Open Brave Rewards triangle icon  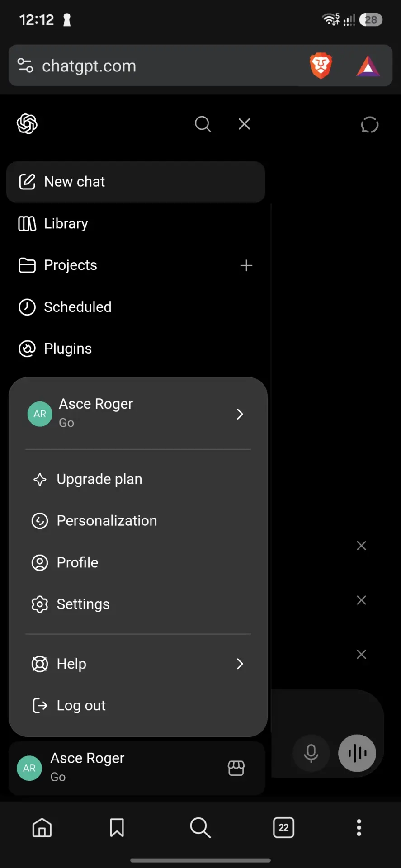click(x=368, y=66)
